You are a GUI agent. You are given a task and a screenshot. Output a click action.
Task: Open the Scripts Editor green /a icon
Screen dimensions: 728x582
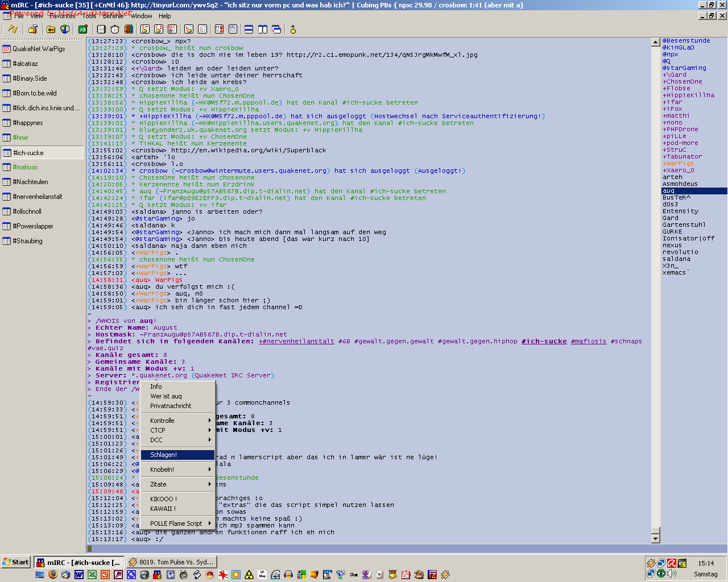click(82, 30)
